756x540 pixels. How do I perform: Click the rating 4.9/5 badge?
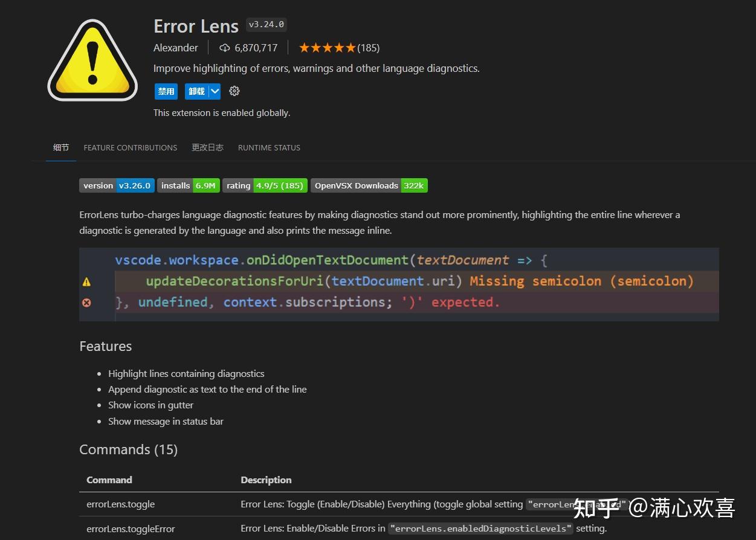point(265,185)
